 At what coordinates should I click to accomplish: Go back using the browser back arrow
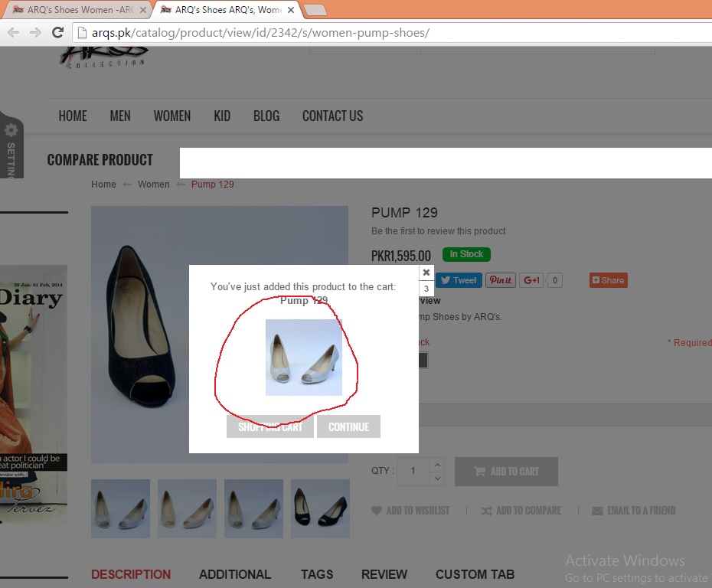click(13, 32)
